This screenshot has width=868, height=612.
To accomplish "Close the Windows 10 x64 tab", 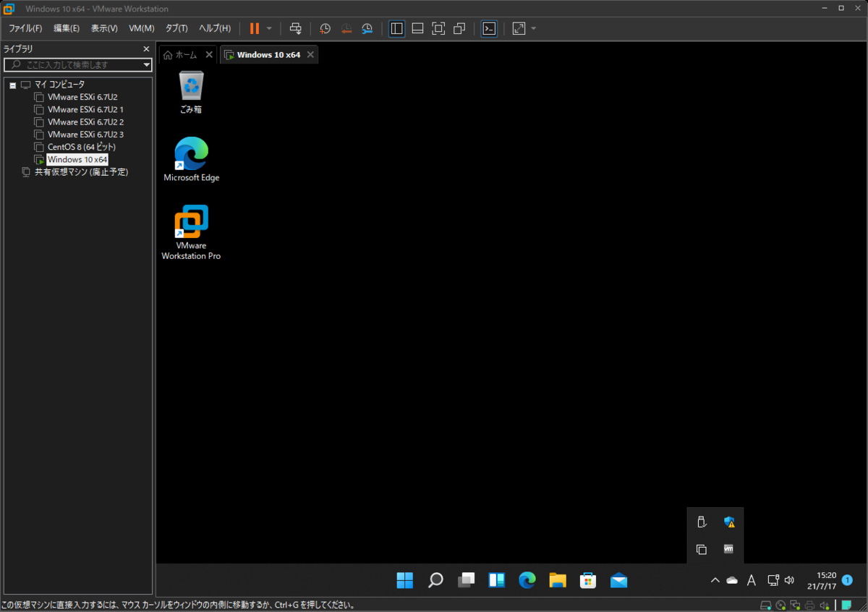I will [x=310, y=55].
